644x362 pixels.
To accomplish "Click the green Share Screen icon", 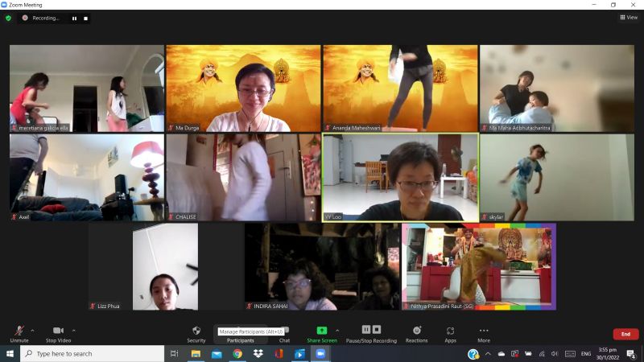I will coord(321,331).
